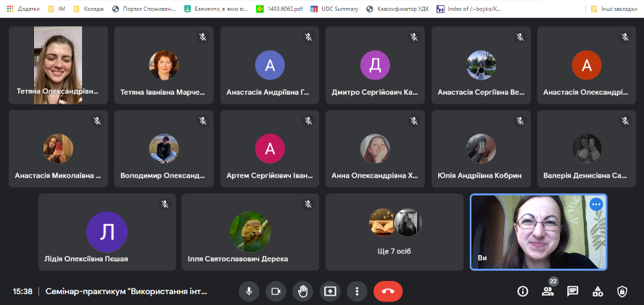This screenshot has width=644, height=305.
Task: Click name label Ілля Святославович Дерека
Action: click(x=238, y=259)
